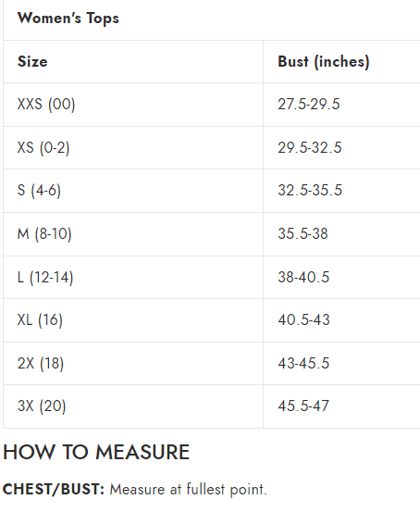Select the XS (0-2) size row
The width and height of the screenshot is (420, 512).
pos(212,147)
